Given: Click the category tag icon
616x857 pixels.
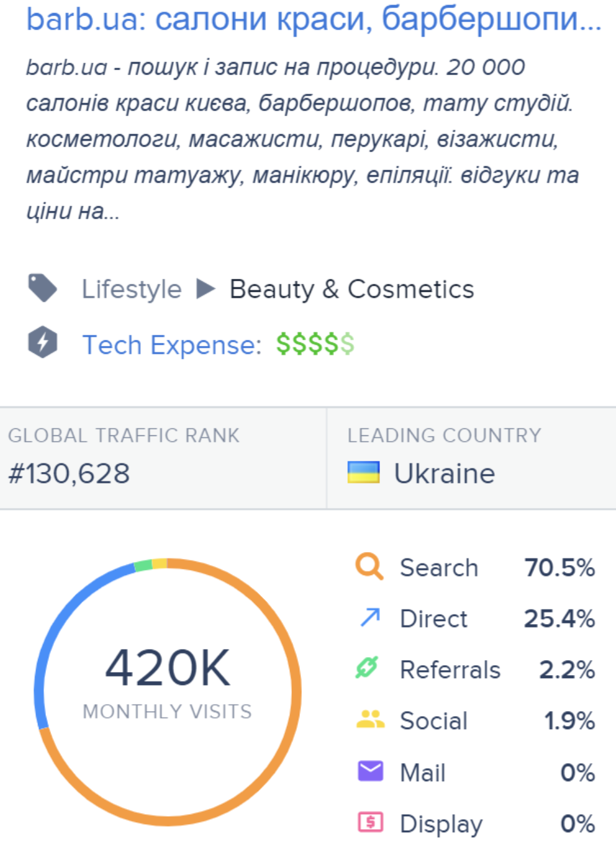Looking at the screenshot, I should (x=42, y=288).
